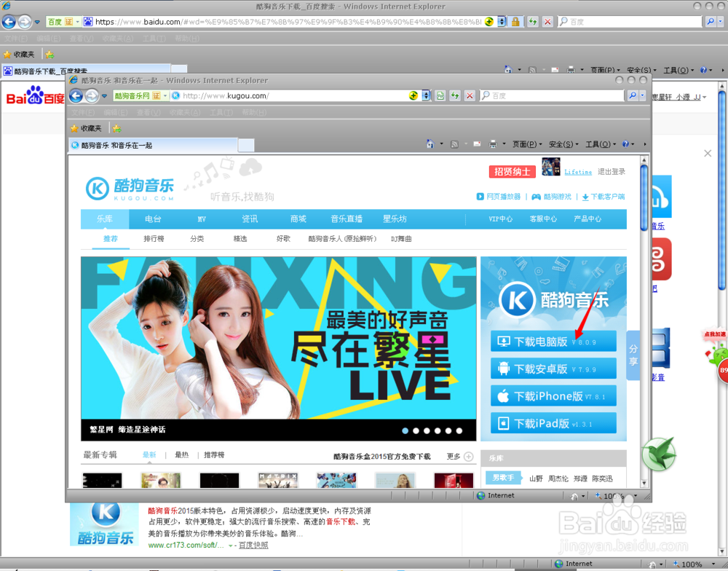Screen dimensions: 728x571
Task: Select 排行榜 sub-tab
Action: pos(154,239)
